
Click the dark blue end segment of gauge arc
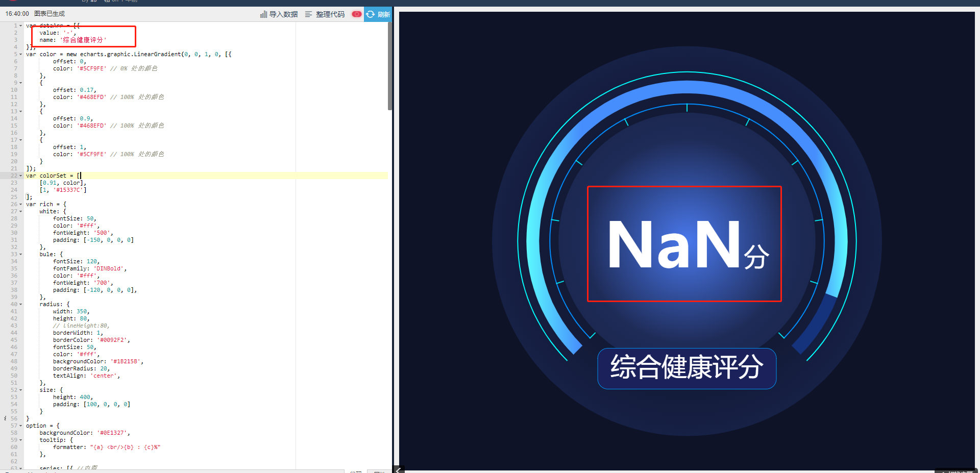[815, 325]
